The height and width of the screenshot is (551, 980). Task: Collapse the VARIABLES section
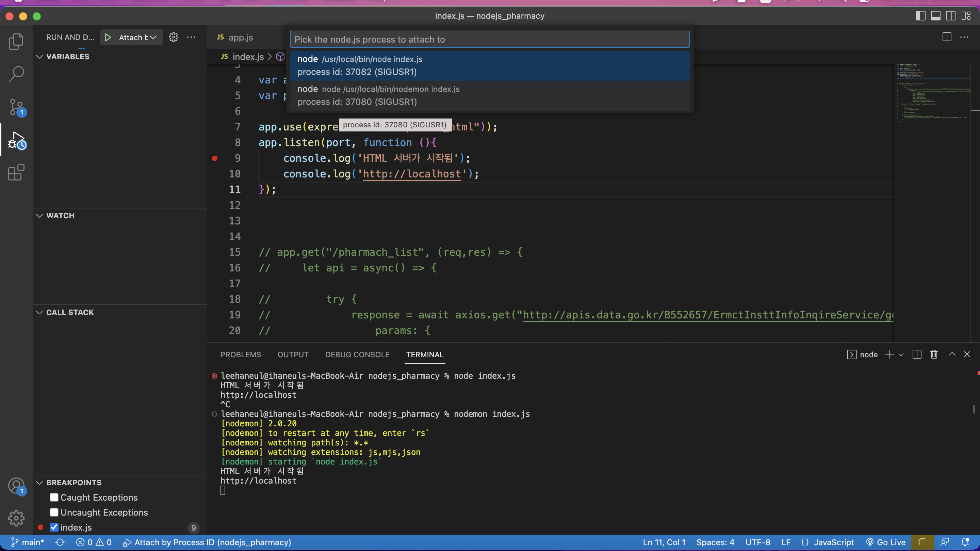(x=39, y=57)
